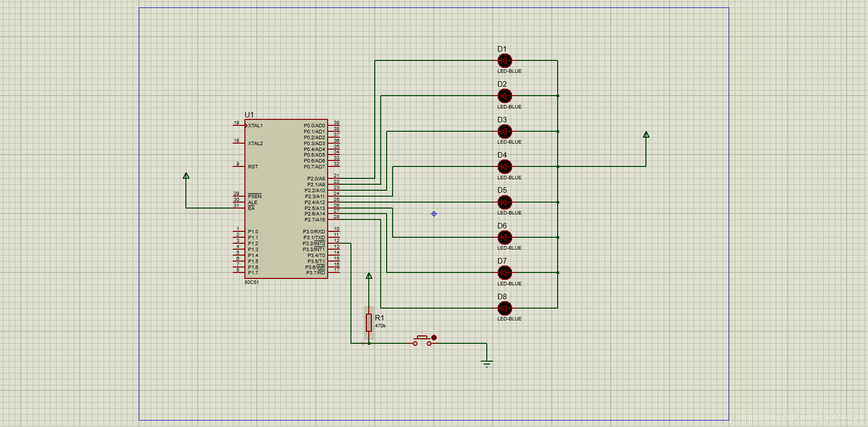Viewport: 868px width, 427px height.
Task: Select the power terminal above resistor R1
Action: (x=369, y=276)
